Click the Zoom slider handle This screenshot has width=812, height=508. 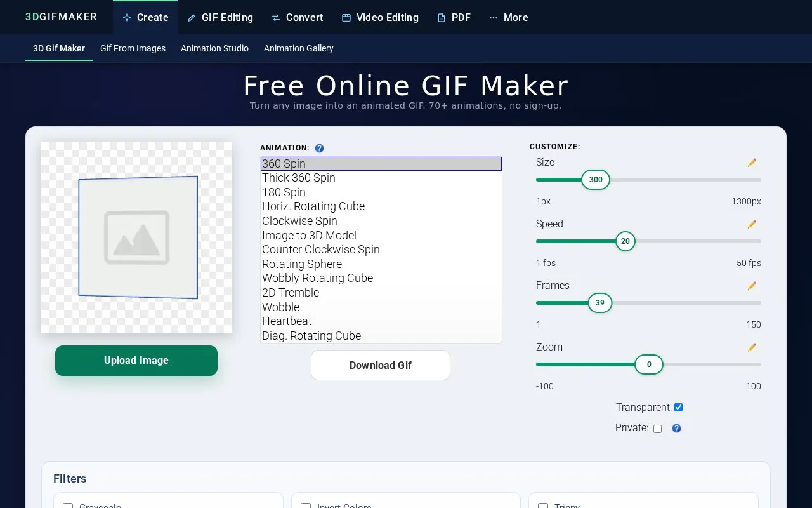[x=649, y=364]
